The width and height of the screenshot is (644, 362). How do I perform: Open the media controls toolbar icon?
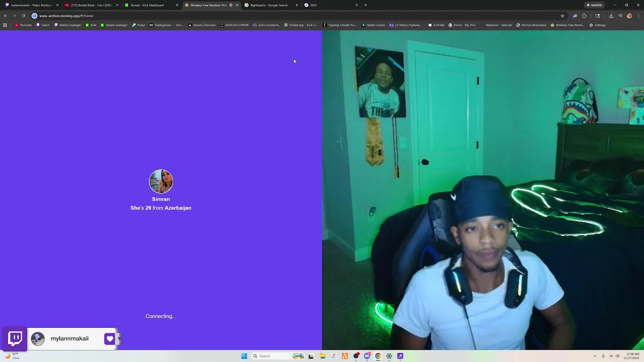(620, 16)
